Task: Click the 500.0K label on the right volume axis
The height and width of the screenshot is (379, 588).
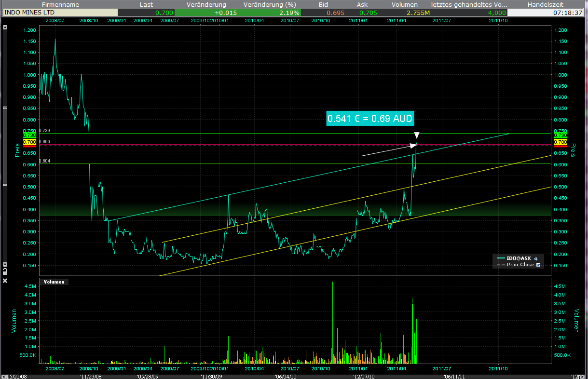Action: [x=562, y=355]
